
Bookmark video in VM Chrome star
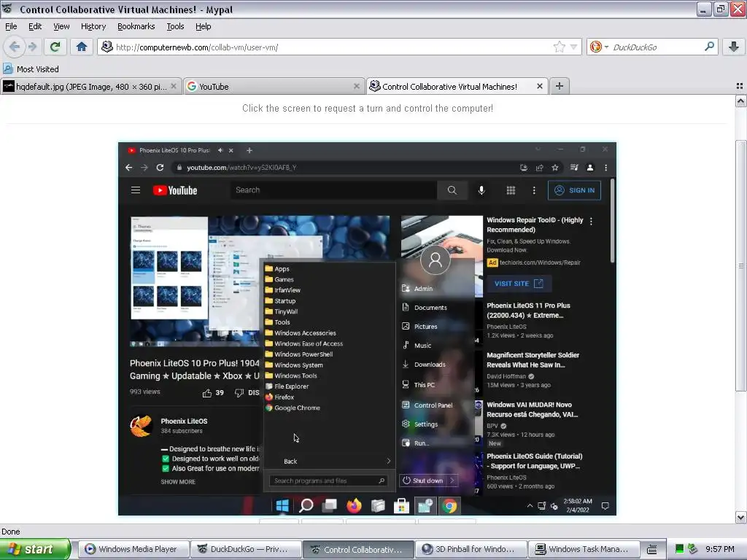[555, 168]
